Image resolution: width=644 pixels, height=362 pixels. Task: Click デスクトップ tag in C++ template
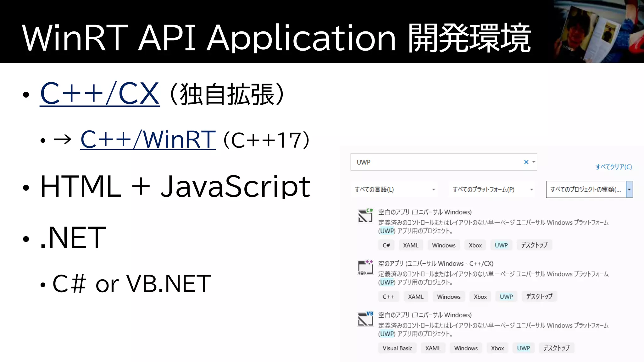[x=539, y=297]
